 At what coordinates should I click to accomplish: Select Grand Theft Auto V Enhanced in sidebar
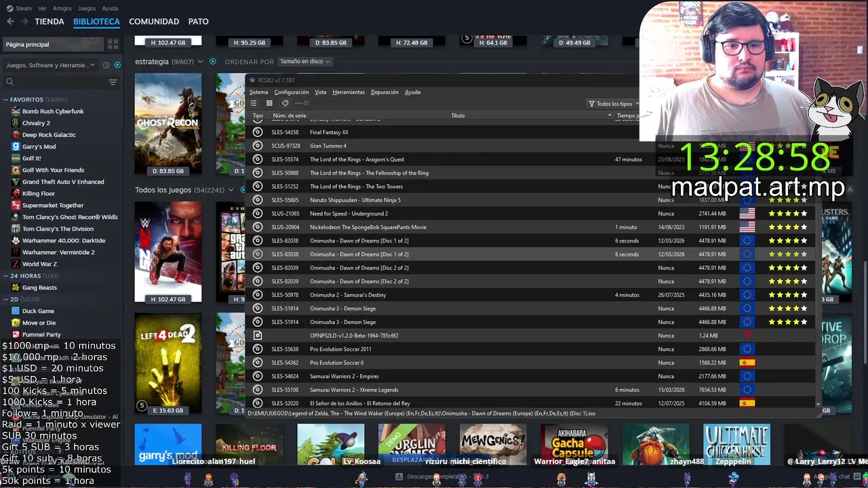coord(63,182)
